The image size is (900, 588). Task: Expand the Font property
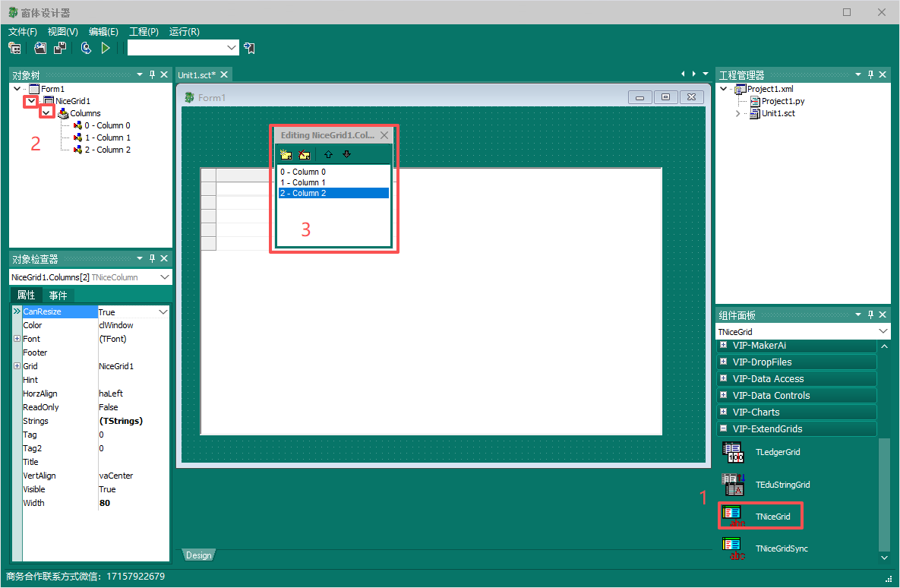(x=17, y=339)
